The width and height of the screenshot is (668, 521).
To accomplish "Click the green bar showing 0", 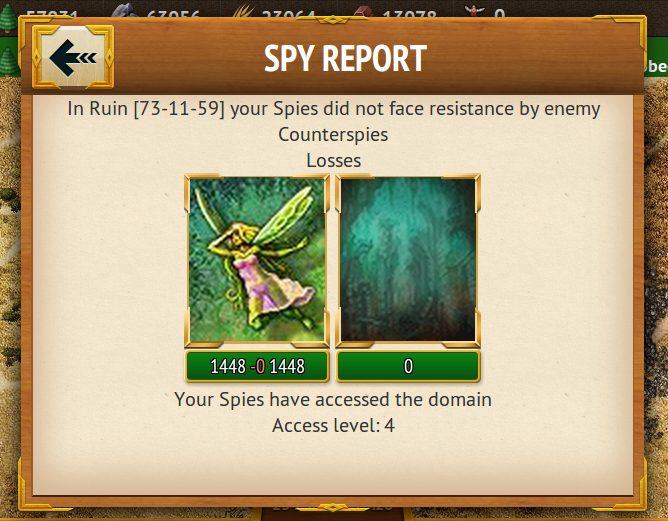I will [x=408, y=366].
